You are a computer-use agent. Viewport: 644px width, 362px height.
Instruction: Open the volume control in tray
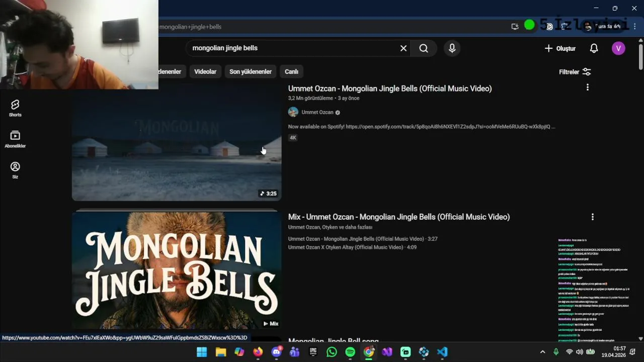(x=580, y=352)
